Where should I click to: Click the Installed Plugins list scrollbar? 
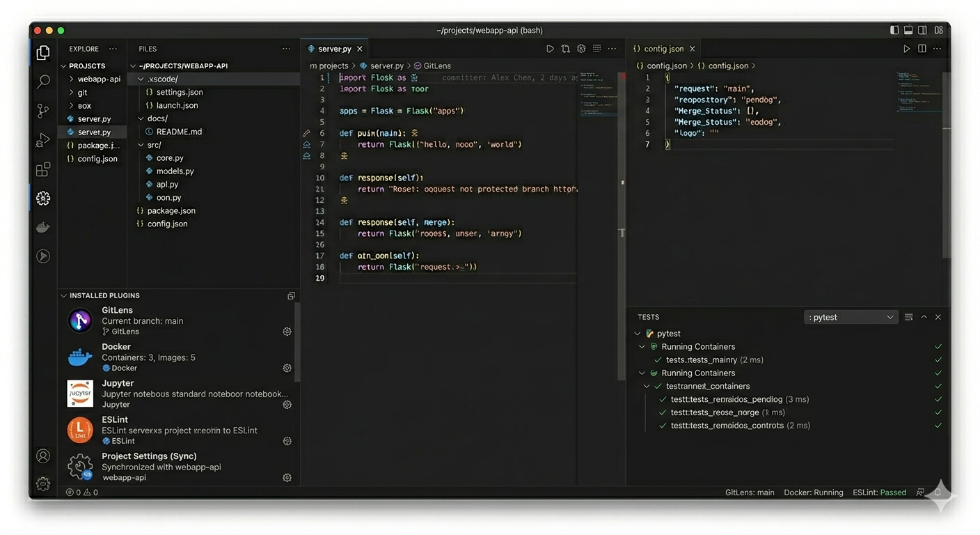tap(297, 342)
